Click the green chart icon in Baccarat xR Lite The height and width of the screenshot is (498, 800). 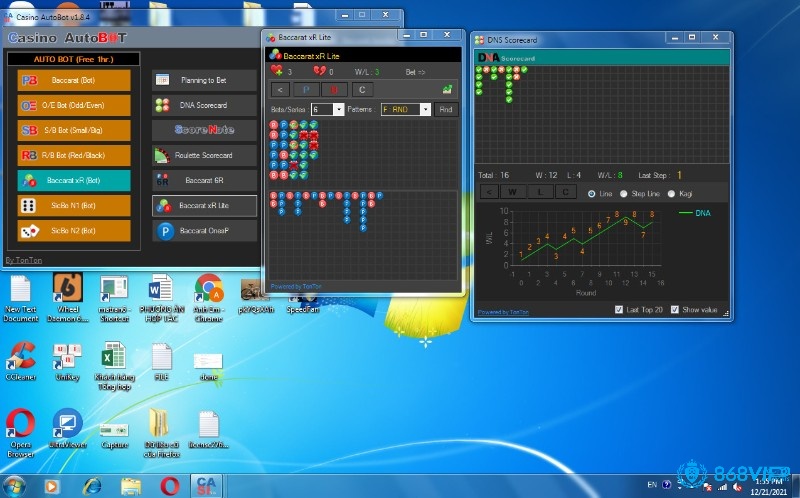pyautogui.click(x=447, y=90)
